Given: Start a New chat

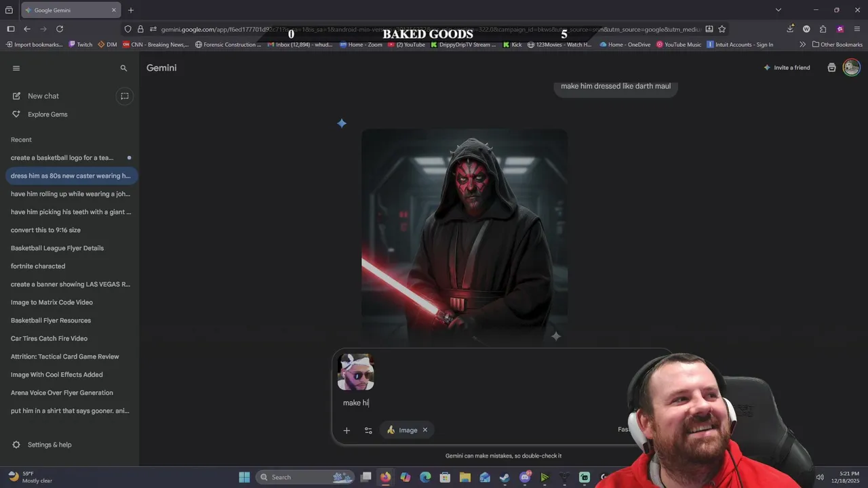Looking at the screenshot, I should pos(43,96).
